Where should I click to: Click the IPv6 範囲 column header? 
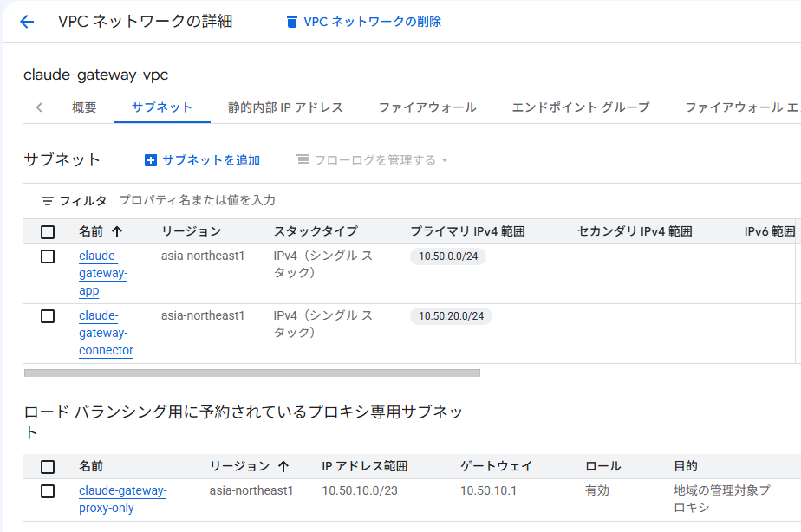(769, 231)
